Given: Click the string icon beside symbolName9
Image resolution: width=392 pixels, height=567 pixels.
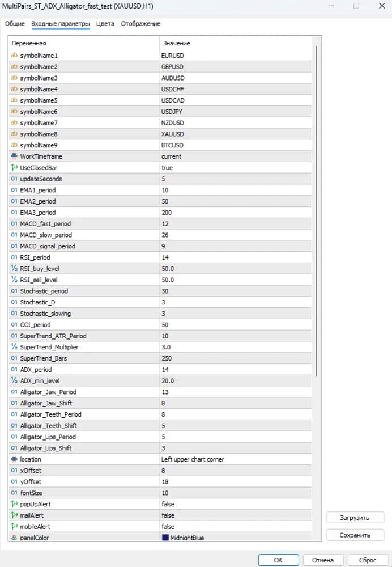Looking at the screenshot, I should 14,145.
